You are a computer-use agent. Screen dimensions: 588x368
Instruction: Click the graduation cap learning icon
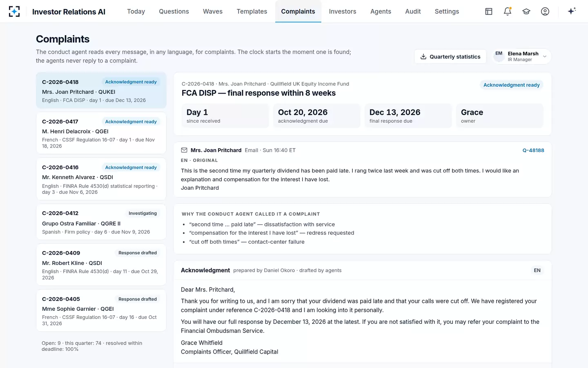coord(526,11)
